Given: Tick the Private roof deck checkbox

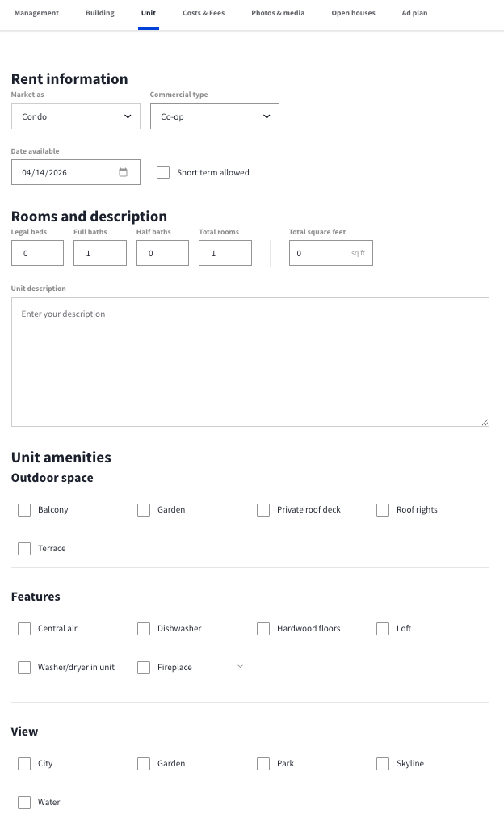Looking at the screenshot, I should pos(263,510).
